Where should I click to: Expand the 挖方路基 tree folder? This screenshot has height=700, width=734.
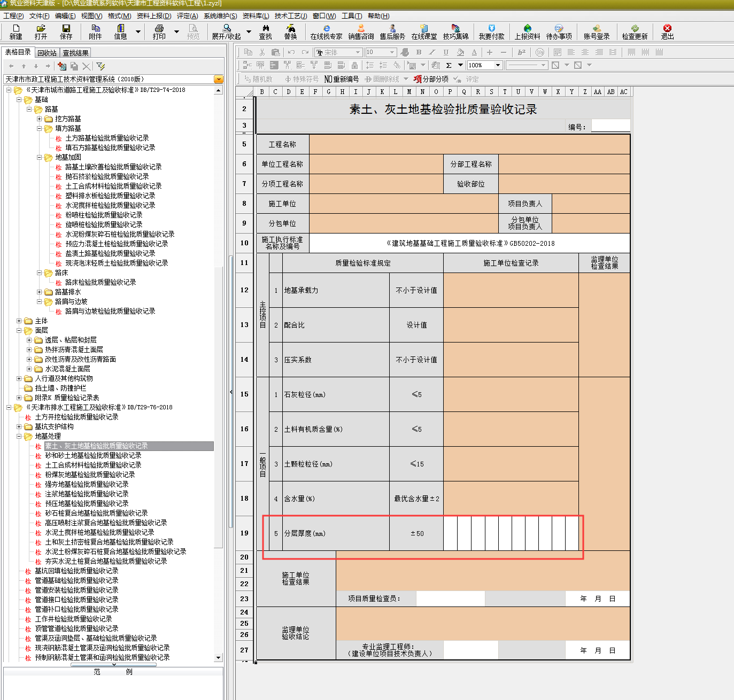[40, 119]
